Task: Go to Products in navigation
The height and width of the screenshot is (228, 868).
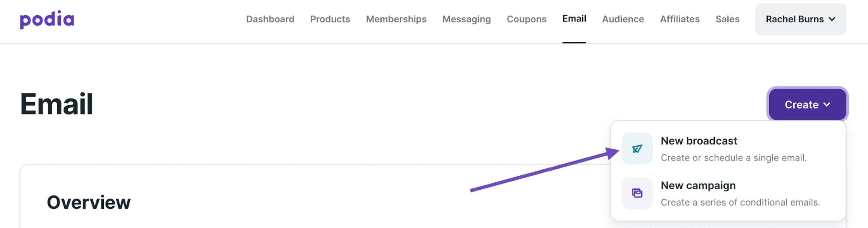Action: pyautogui.click(x=330, y=19)
